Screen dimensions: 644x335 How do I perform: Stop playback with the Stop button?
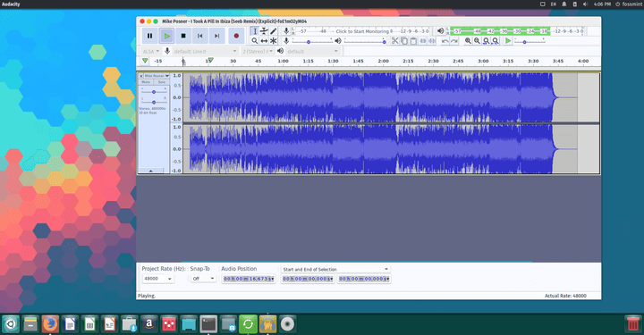(x=183, y=36)
